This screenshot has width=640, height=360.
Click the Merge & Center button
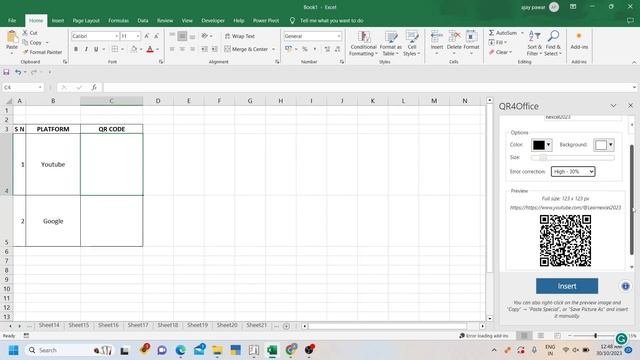(x=246, y=49)
